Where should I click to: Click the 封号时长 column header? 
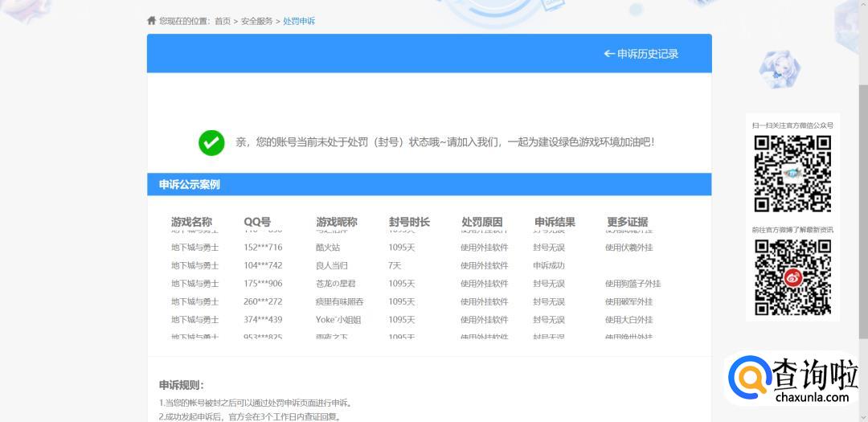(x=409, y=222)
